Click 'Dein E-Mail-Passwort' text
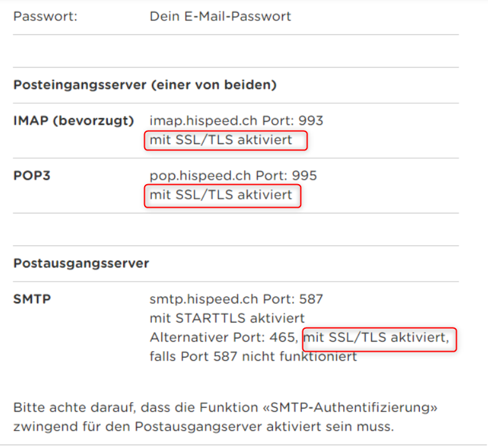This screenshot has height=448, width=488. [x=220, y=17]
